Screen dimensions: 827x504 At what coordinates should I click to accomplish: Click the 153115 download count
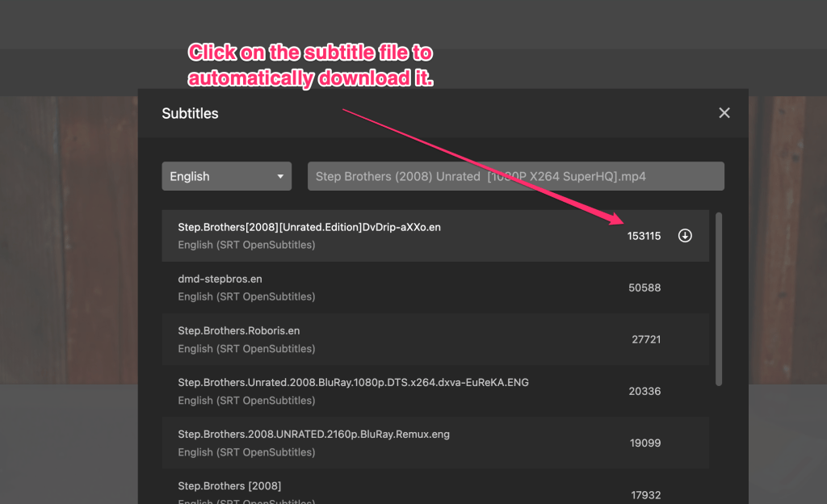644,236
